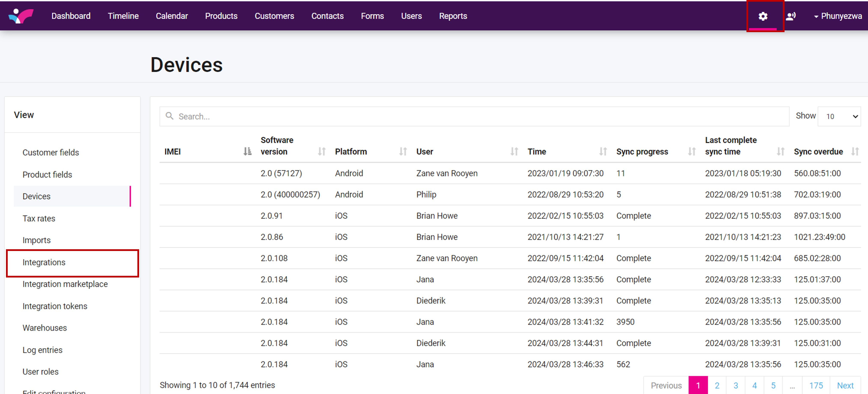The width and height of the screenshot is (868, 394).
Task: Sort by Last complete sync time
Action: [780, 151]
